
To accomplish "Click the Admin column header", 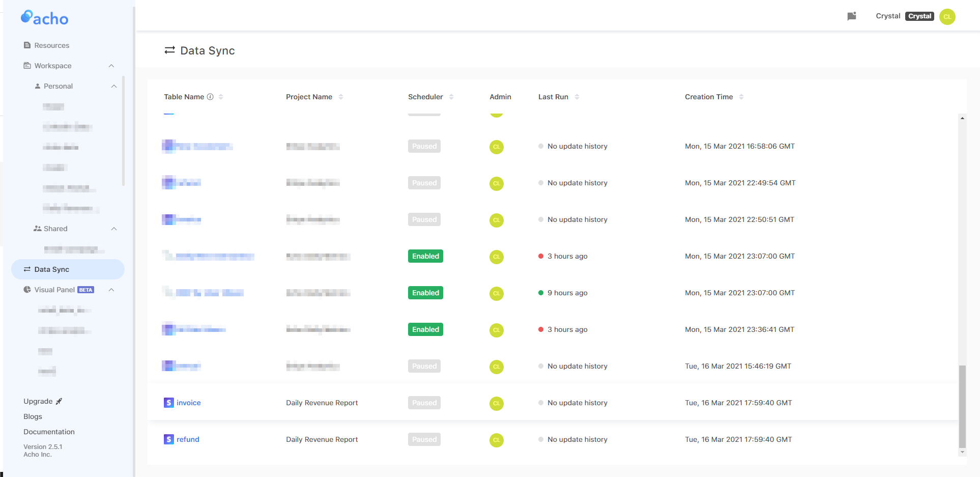I will click(x=500, y=97).
